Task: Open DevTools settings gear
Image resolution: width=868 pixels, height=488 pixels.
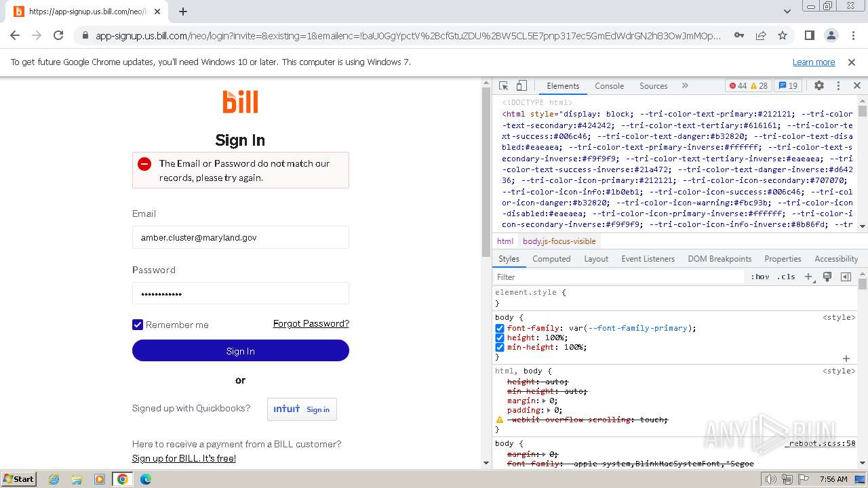Action: 819,86
